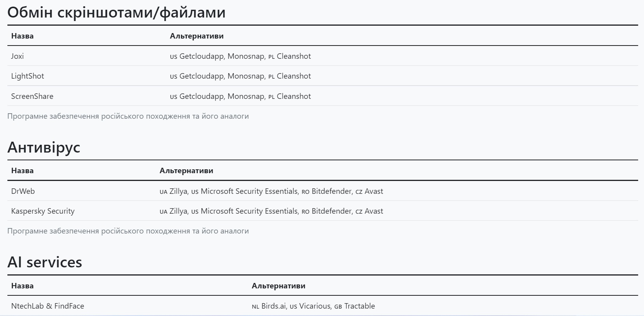The image size is (644, 316).
Task: Click Getcloudapp in the ScreenShare row
Action: (201, 96)
